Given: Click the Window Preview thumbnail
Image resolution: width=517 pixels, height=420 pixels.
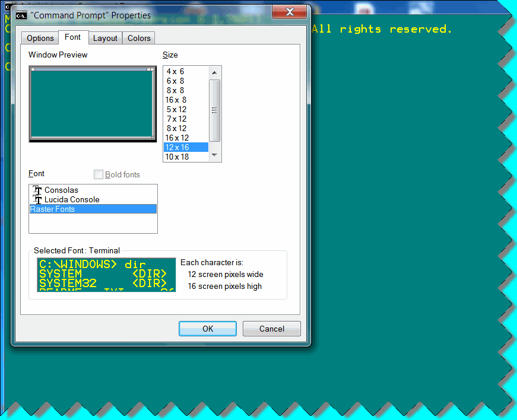Looking at the screenshot, I should [x=93, y=104].
